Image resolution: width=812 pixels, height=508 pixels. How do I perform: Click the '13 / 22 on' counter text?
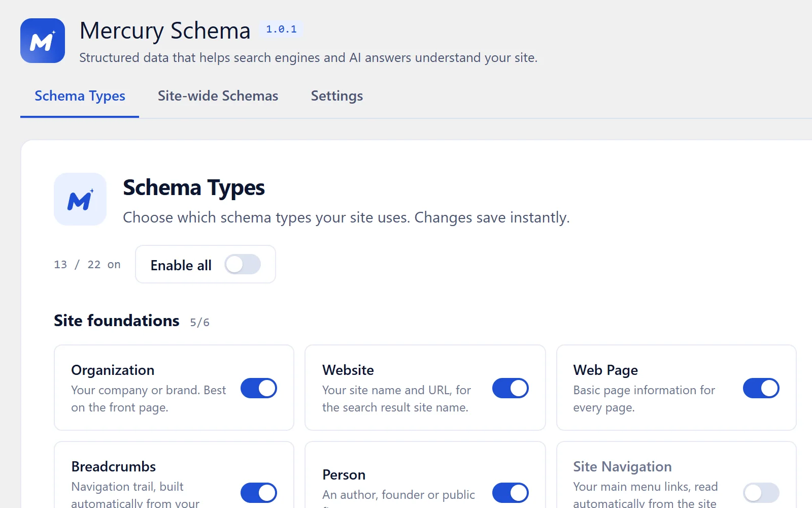pos(87,265)
